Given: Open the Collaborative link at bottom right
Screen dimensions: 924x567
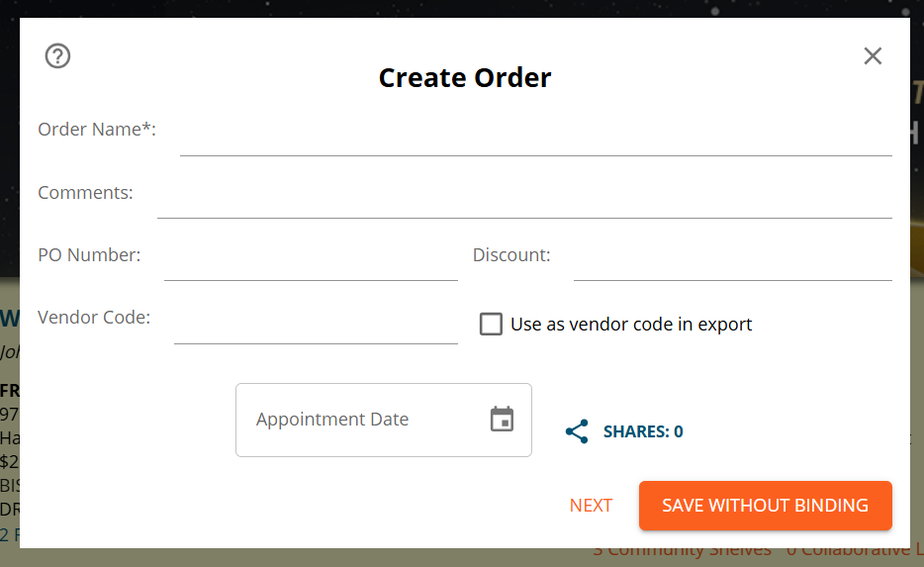Looking at the screenshot, I should coord(855,552).
